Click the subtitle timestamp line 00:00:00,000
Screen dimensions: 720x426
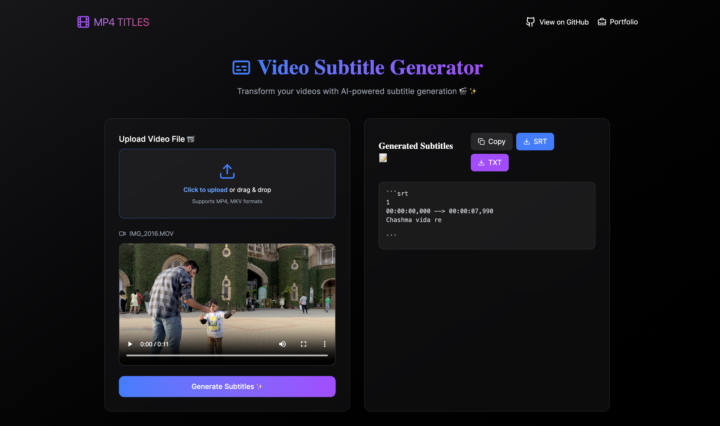(439, 211)
